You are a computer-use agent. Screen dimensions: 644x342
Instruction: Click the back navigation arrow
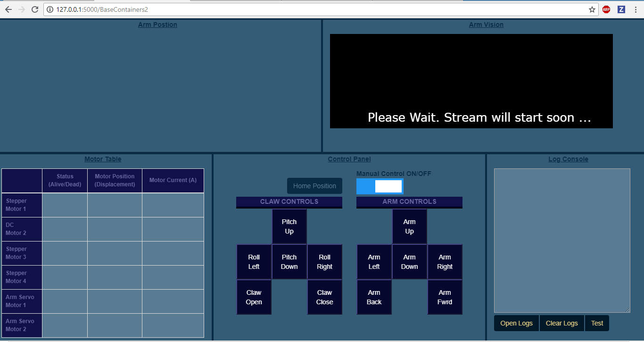[8, 9]
